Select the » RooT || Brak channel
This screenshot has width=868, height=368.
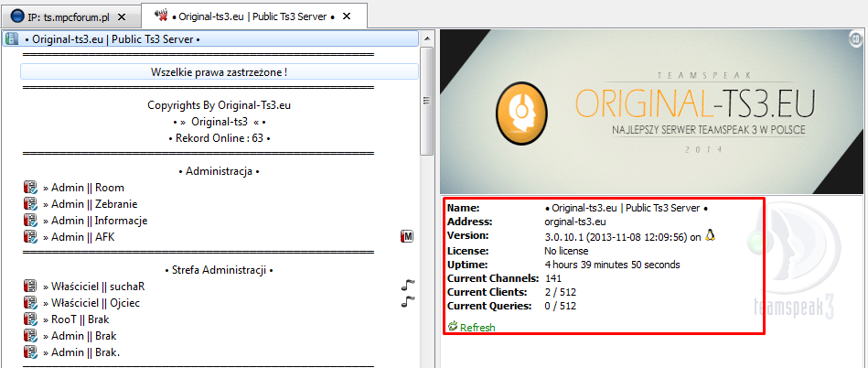click(76, 319)
